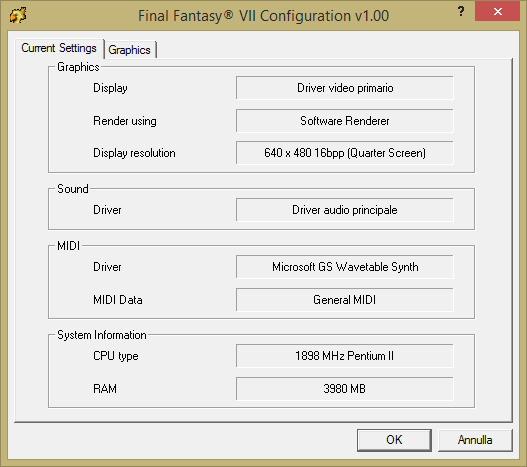Switch to the Graphics tab
The width and height of the screenshot is (527, 467).
(x=129, y=50)
